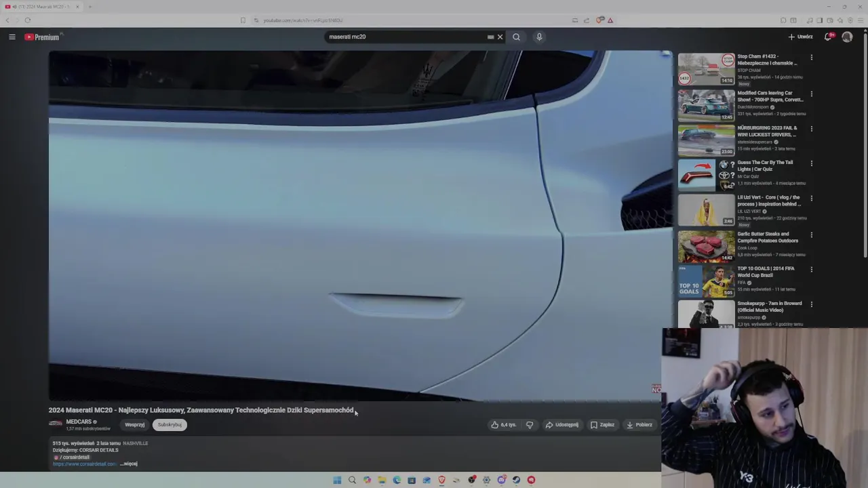
Task: Reload the page in the browser
Action: coord(28,20)
